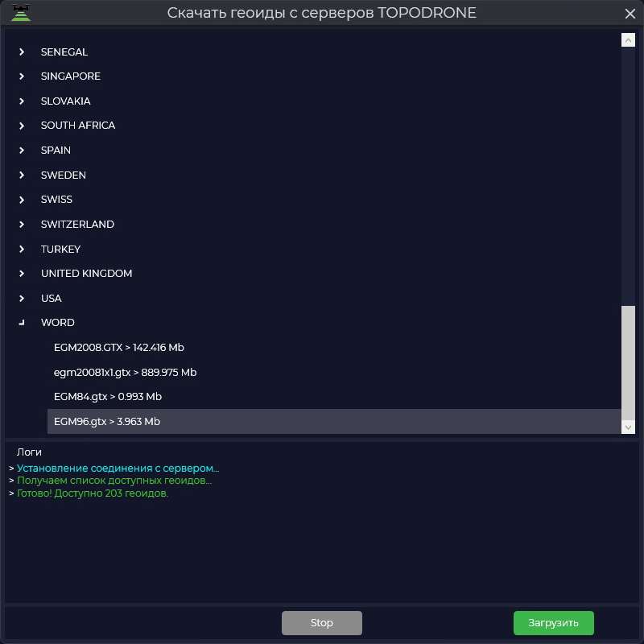Expand SWEDEN geoid list arrow
The height and width of the screenshot is (644, 644).
click(x=22, y=175)
